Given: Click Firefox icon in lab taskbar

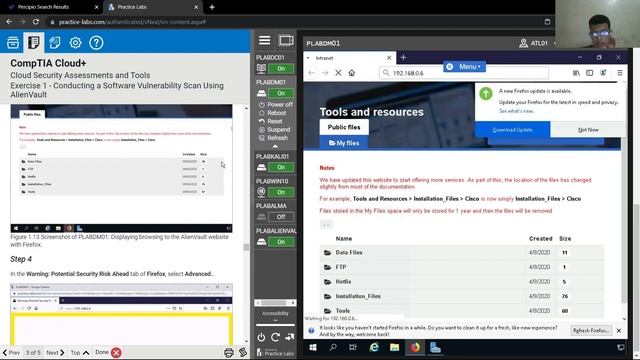Looking at the screenshot, I should point(415,347).
